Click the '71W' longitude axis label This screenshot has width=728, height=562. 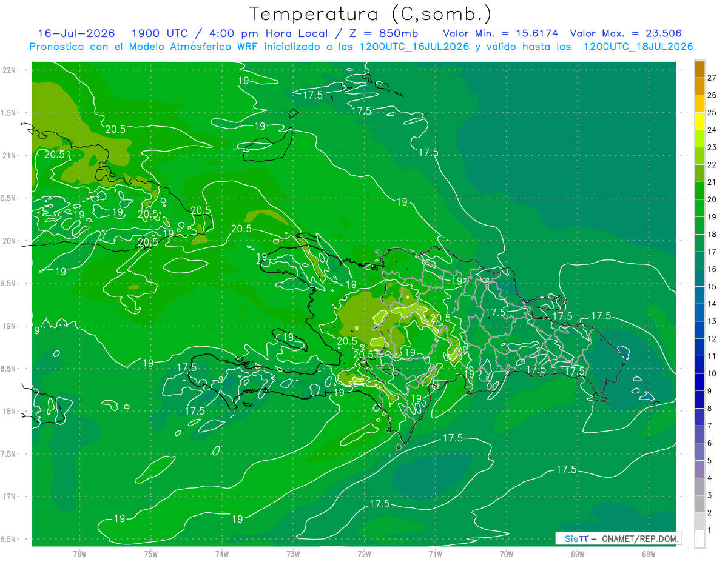[435, 554]
